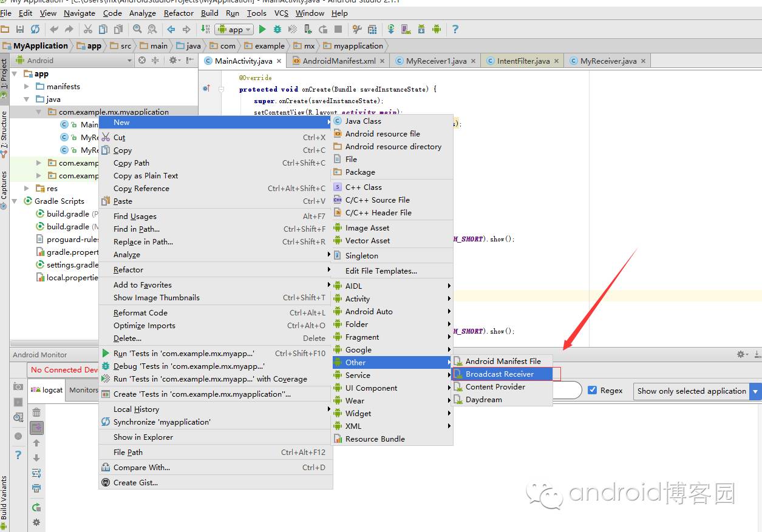Clear logcat with trash icon
762x532 pixels.
[x=36, y=413]
